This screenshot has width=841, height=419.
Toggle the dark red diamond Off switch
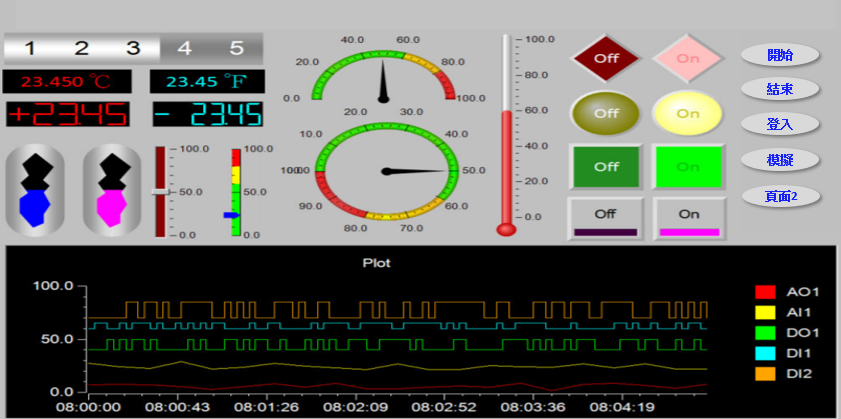coord(606,58)
